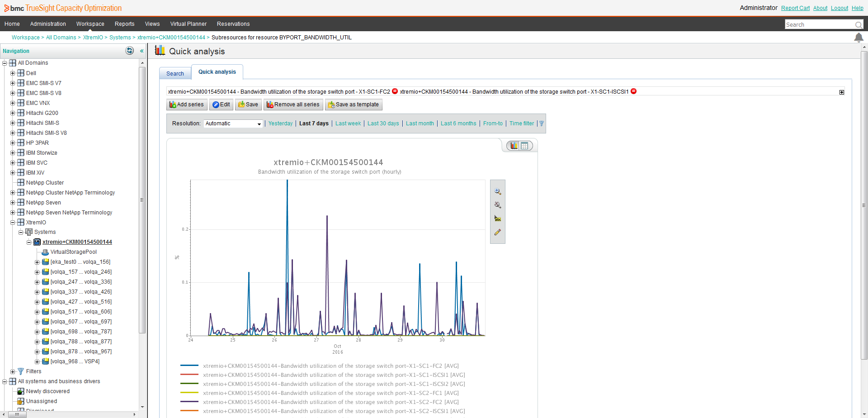Click the Save button
The image size is (868, 418).
[x=248, y=104]
